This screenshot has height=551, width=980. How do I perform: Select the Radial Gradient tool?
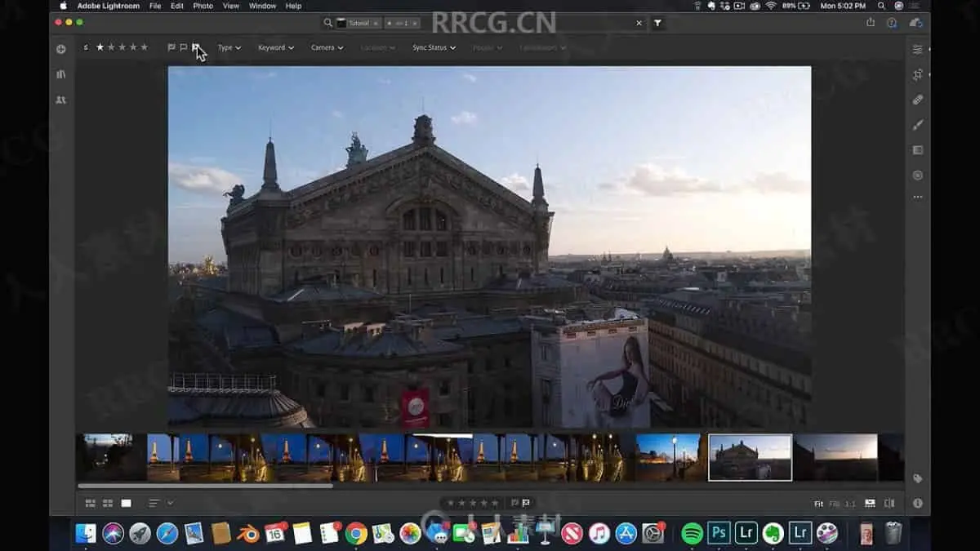917,176
